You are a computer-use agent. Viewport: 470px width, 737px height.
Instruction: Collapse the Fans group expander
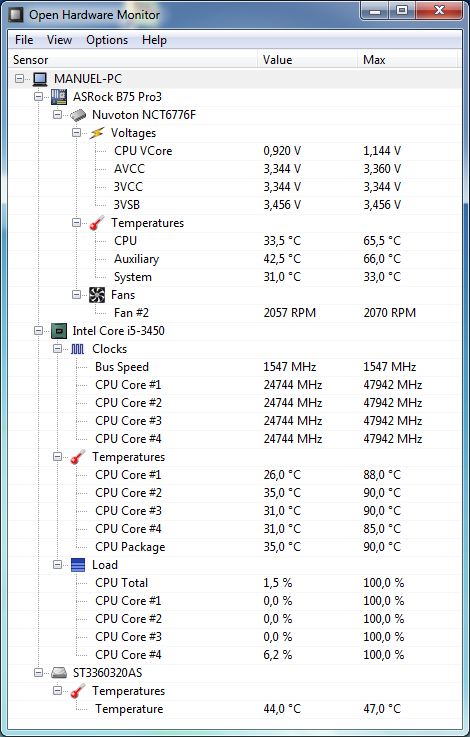coord(76,295)
